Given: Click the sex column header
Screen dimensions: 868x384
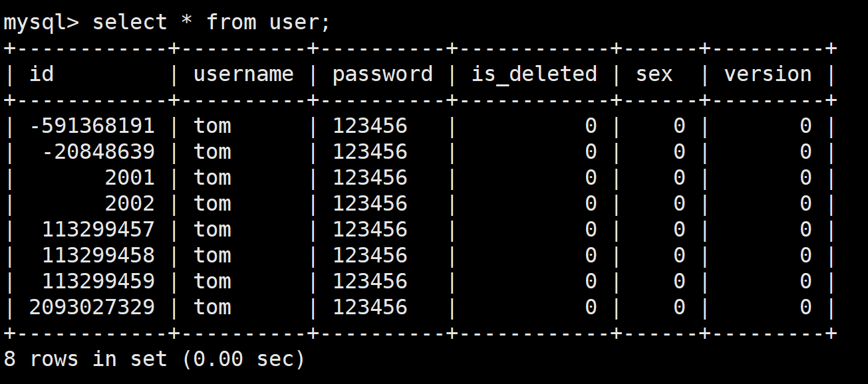Looking at the screenshot, I should (654, 74).
